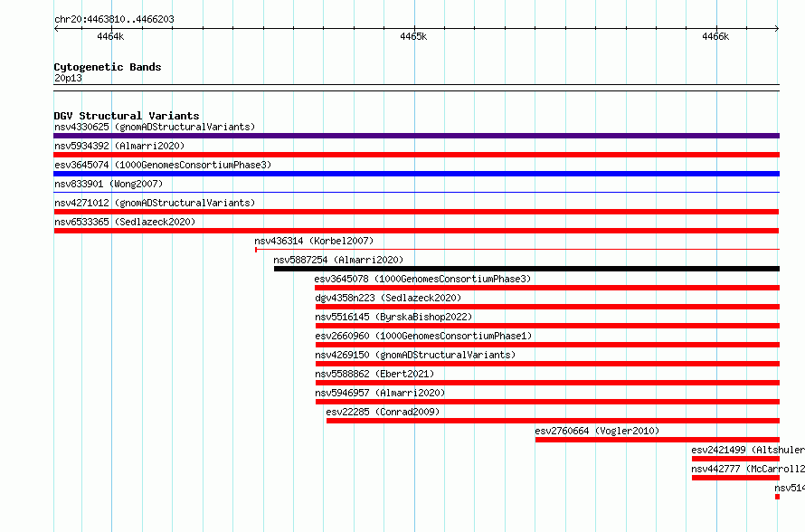This screenshot has height=532, width=805.
Task: Click the left arrow of the ruler
Action: pyautogui.click(x=56, y=29)
